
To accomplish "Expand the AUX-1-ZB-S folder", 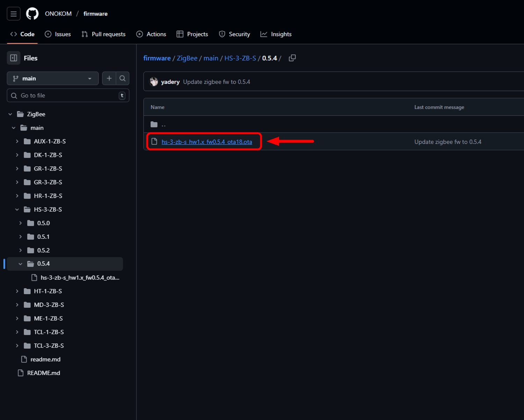I will click(x=17, y=141).
